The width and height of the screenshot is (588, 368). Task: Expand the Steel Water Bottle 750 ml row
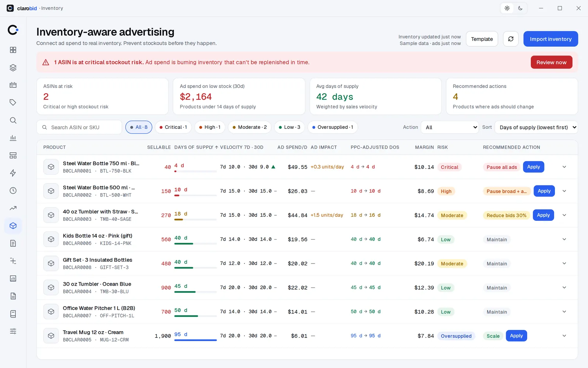point(564,167)
